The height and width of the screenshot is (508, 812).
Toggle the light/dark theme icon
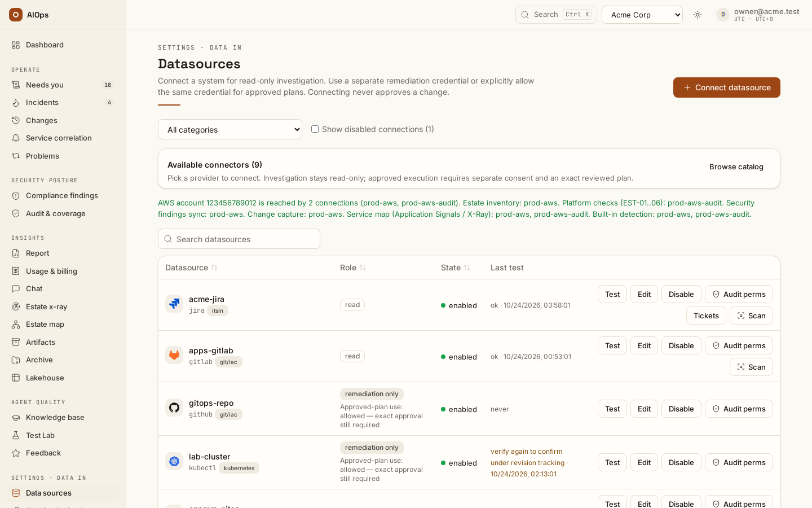pos(698,15)
